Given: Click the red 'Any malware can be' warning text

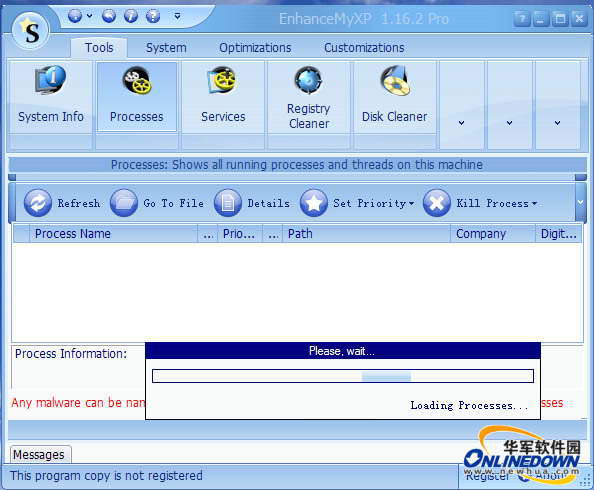Looking at the screenshot, I should coord(78,402).
